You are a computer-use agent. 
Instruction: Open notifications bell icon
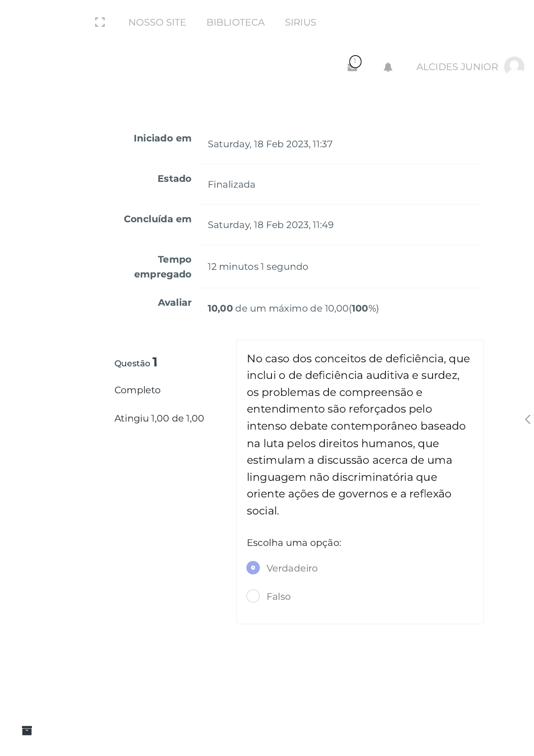(388, 67)
